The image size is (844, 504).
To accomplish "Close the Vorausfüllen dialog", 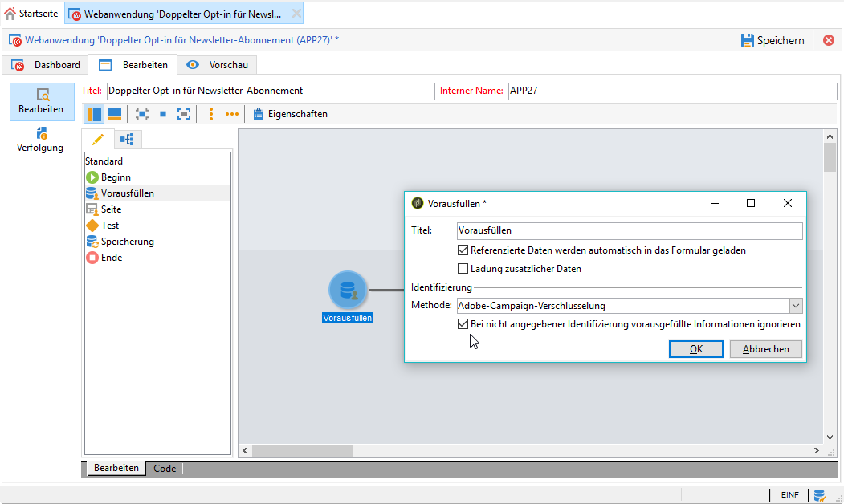I will 788,203.
